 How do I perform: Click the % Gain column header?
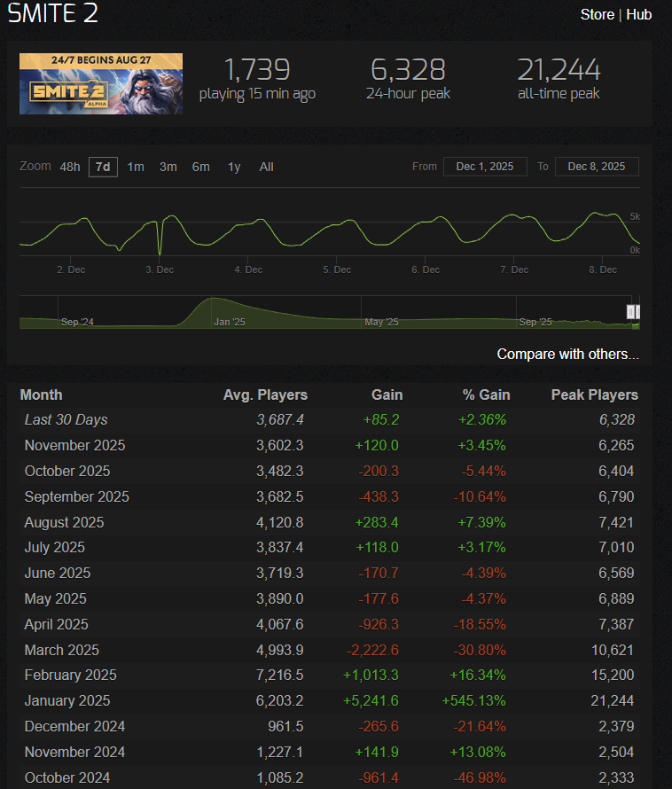(x=486, y=395)
